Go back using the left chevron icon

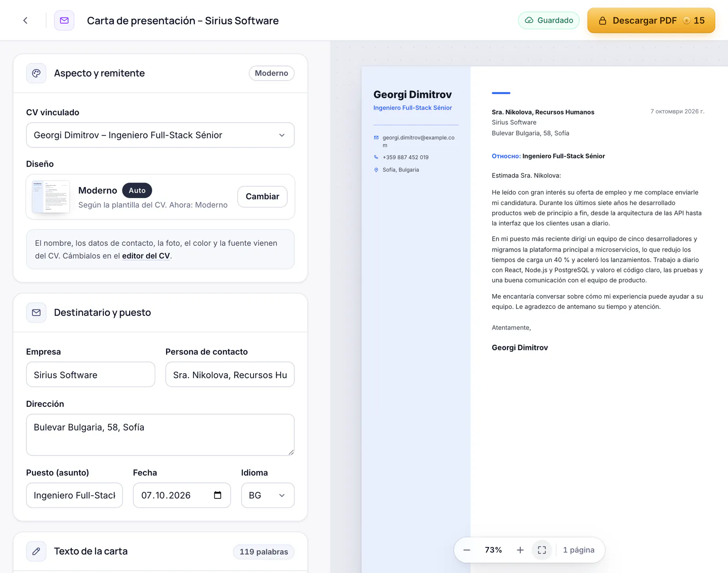point(25,20)
